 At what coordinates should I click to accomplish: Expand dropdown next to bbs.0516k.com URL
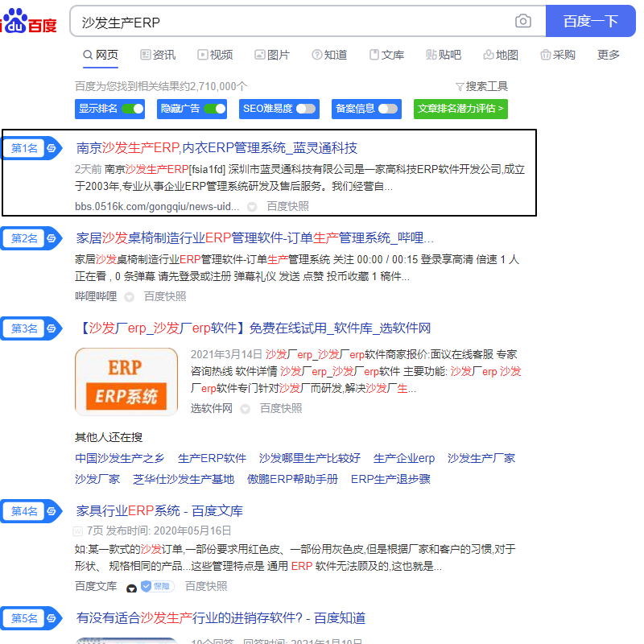click(252, 207)
